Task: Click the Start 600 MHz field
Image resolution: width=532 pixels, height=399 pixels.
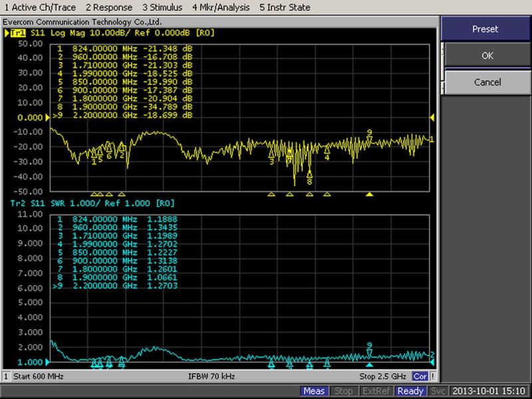Action: pos(39,376)
